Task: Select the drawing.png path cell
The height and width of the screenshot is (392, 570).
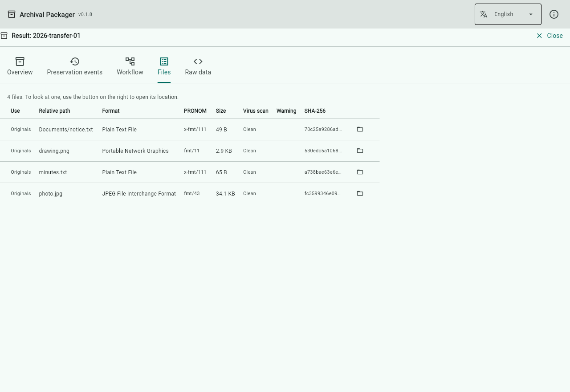Action: (54, 151)
